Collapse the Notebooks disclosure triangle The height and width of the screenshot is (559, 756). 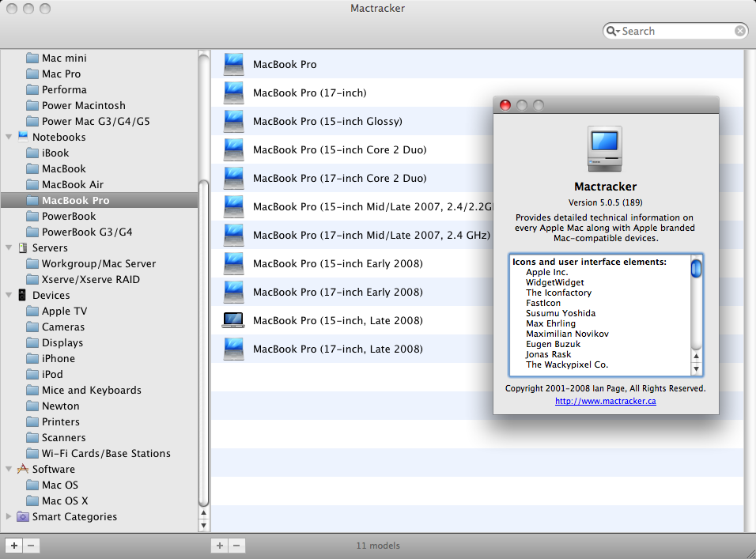point(9,137)
